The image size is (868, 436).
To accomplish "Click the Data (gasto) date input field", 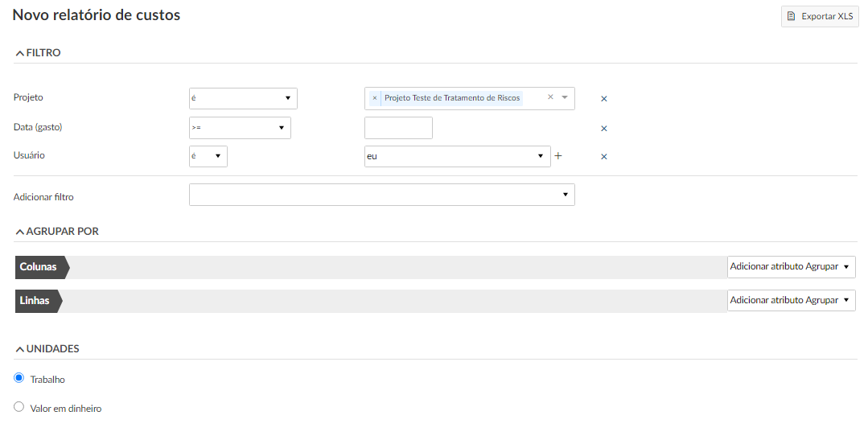I will tap(398, 128).
